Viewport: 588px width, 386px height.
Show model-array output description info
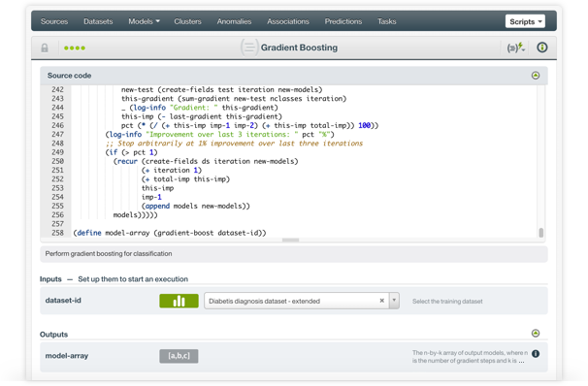[x=536, y=354]
